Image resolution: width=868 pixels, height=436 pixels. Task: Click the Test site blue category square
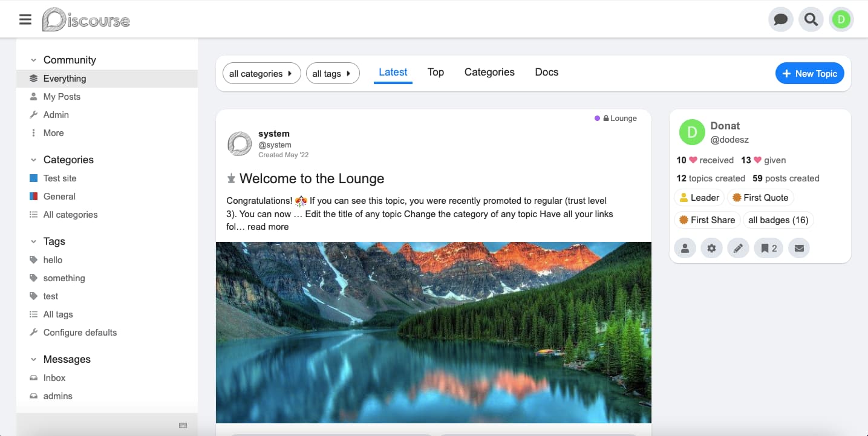(33, 178)
